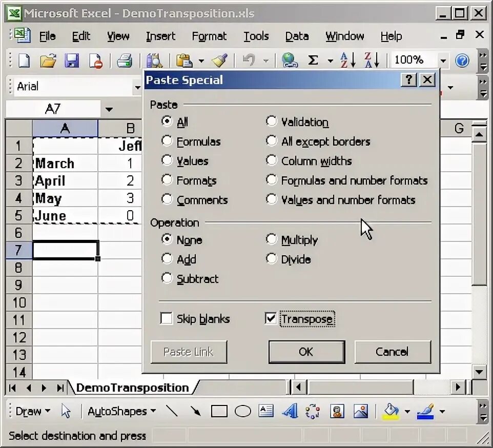This screenshot has width=493, height=448.
Task: Click the Insert Diagram icon
Action: point(313,411)
